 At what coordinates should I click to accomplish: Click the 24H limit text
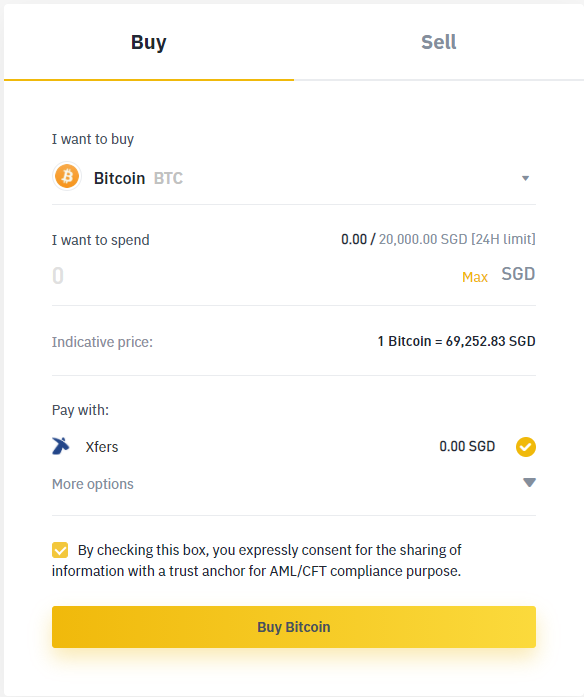pos(503,239)
